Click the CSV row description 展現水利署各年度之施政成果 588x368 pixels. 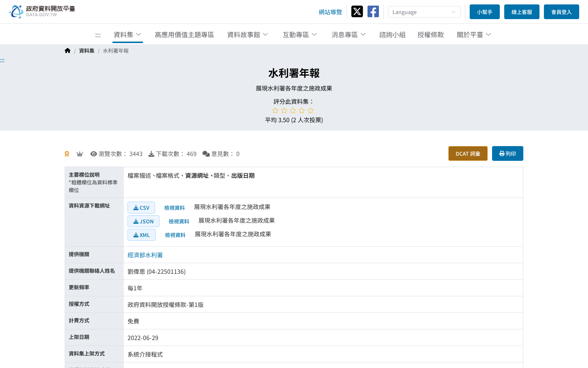(x=232, y=207)
